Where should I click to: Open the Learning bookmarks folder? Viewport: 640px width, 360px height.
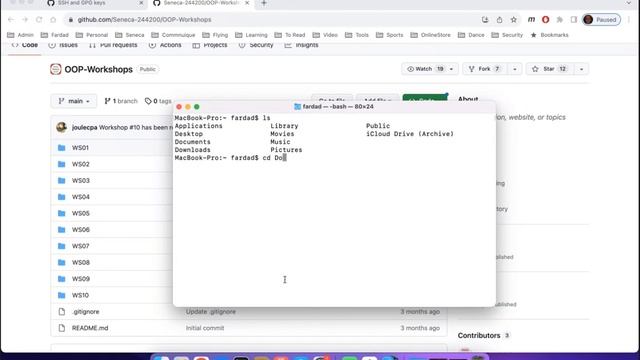click(x=251, y=35)
